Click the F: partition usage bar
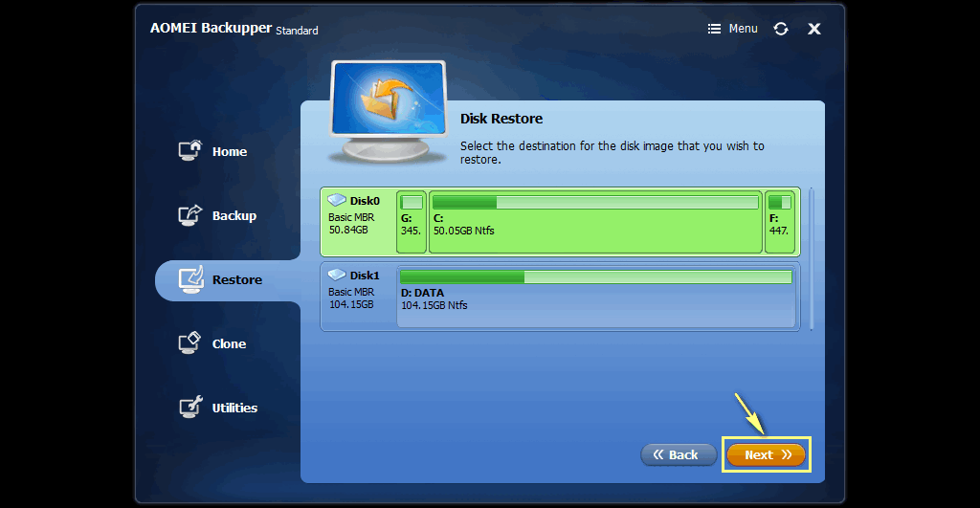Image resolution: width=980 pixels, height=508 pixels. [779, 202]
